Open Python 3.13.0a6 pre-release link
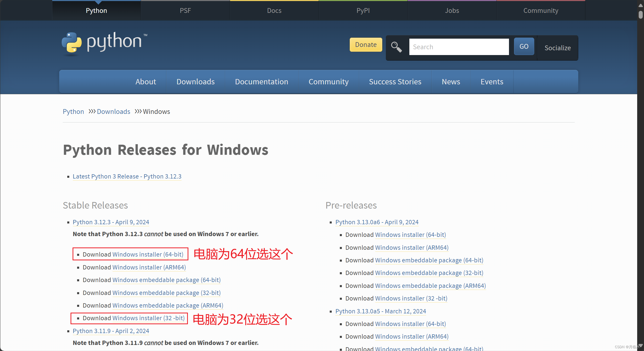 click(377, 222)
